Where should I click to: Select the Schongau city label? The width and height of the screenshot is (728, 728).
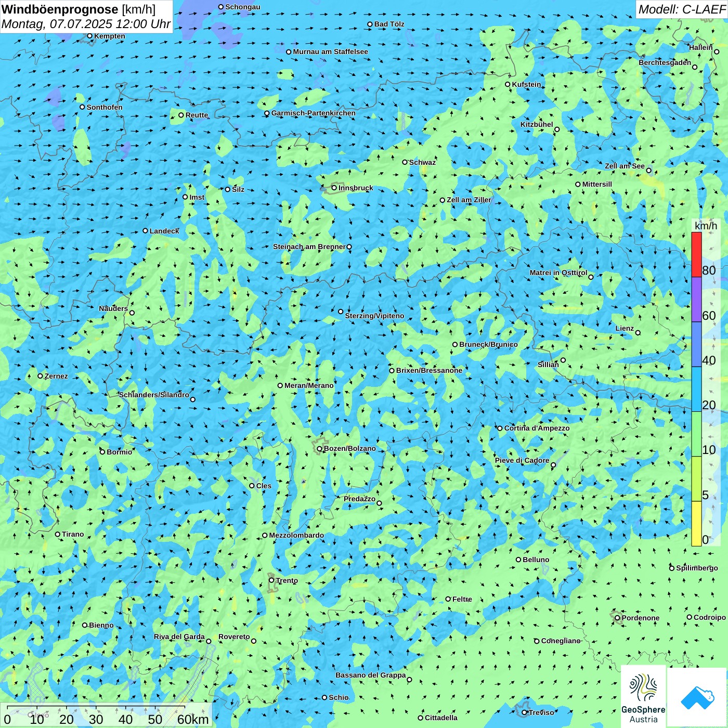243,7
